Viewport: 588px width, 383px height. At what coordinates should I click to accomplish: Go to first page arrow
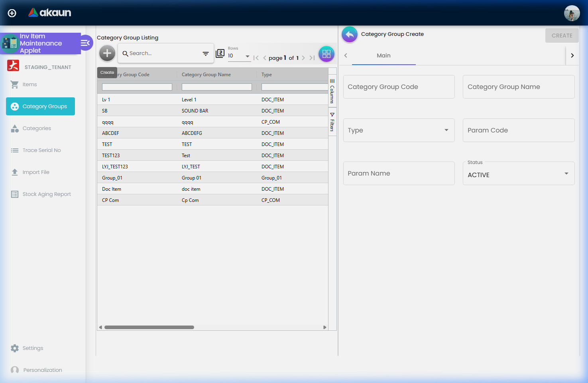coord(256,58)
